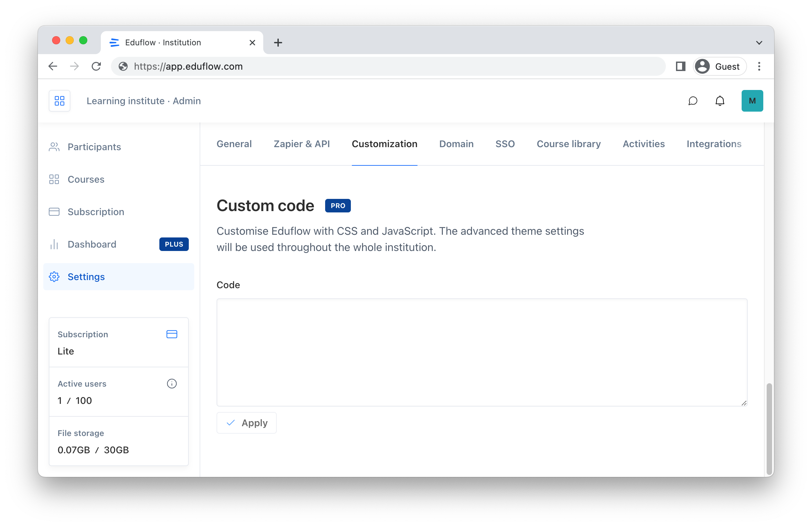Screen dimensions: 812x527
Task: Click the Participants people icon in sidebar
Action: (x=54, y=147)
